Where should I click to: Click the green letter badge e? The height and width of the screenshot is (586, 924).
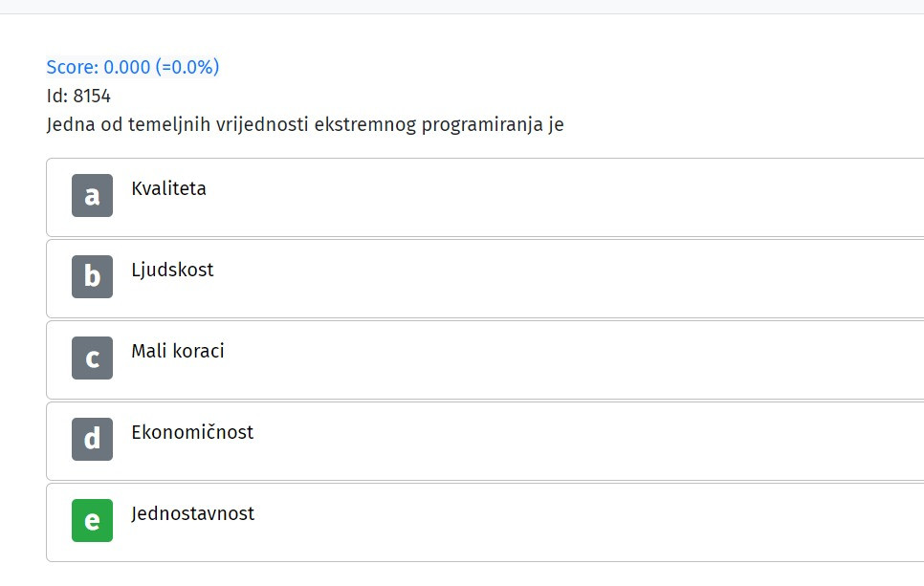[92, 521]
